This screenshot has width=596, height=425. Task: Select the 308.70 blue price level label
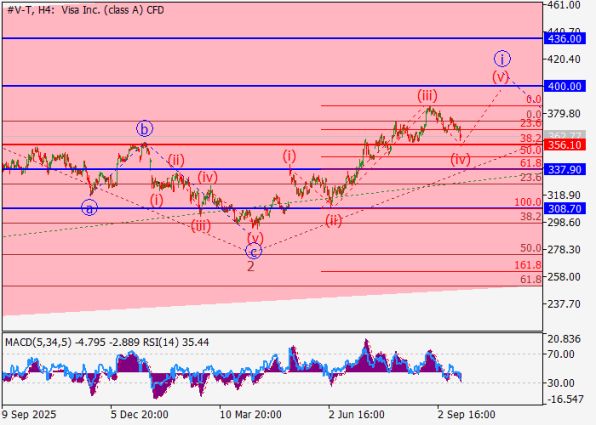tap(565, 208)
